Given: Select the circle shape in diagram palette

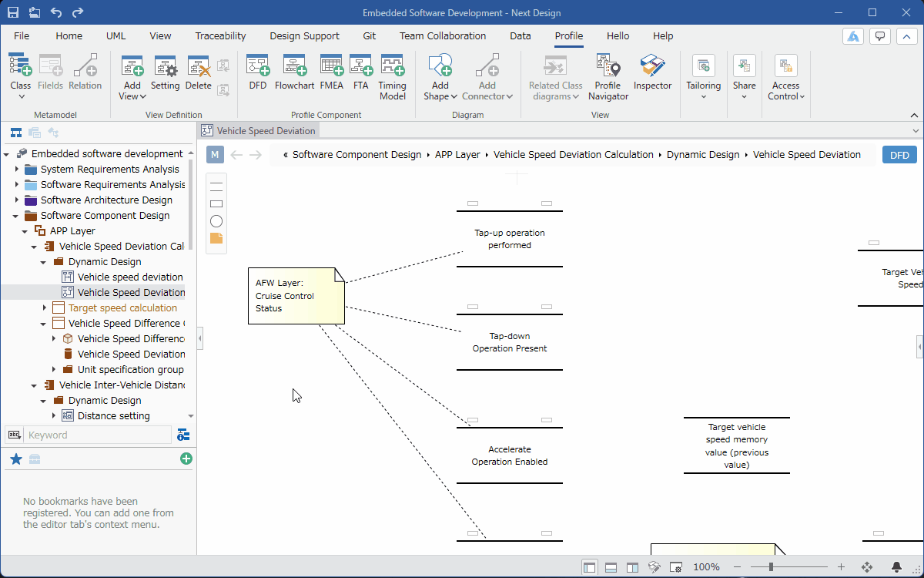Looking at the screenshot, I should click(x=216, y=221).
